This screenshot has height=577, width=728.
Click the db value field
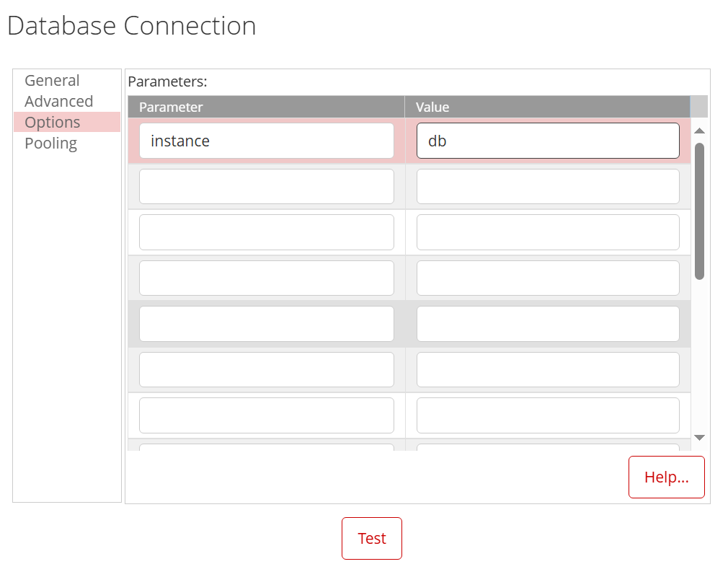coord(548,140)
